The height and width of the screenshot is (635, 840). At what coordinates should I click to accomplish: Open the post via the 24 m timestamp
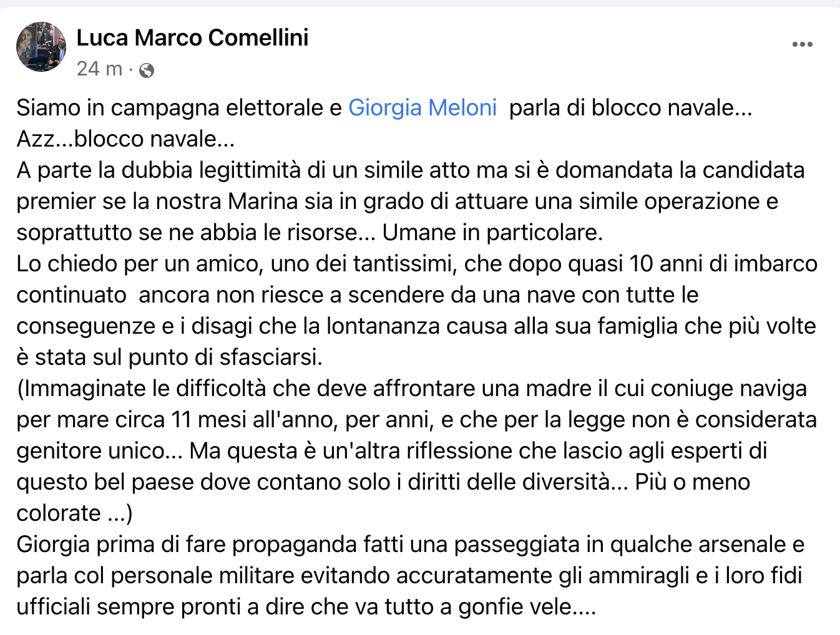pyautogui.click(x=99, y=69)
